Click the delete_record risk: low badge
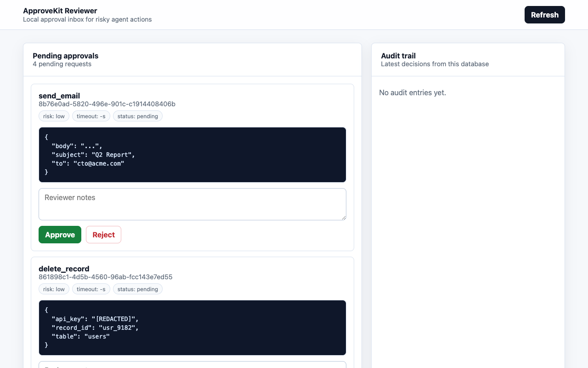Image resolution: width=588 pixels, height=368 pixels. tap(54, 289)
